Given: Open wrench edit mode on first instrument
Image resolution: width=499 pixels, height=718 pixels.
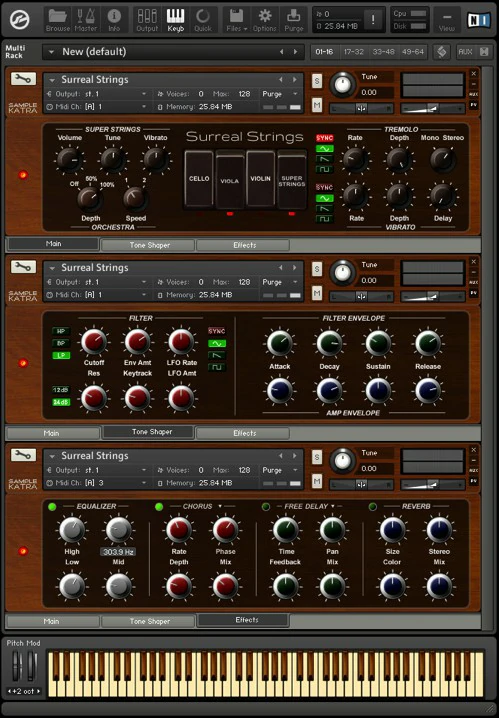Looking at the screenshot, I should (23, 79).
